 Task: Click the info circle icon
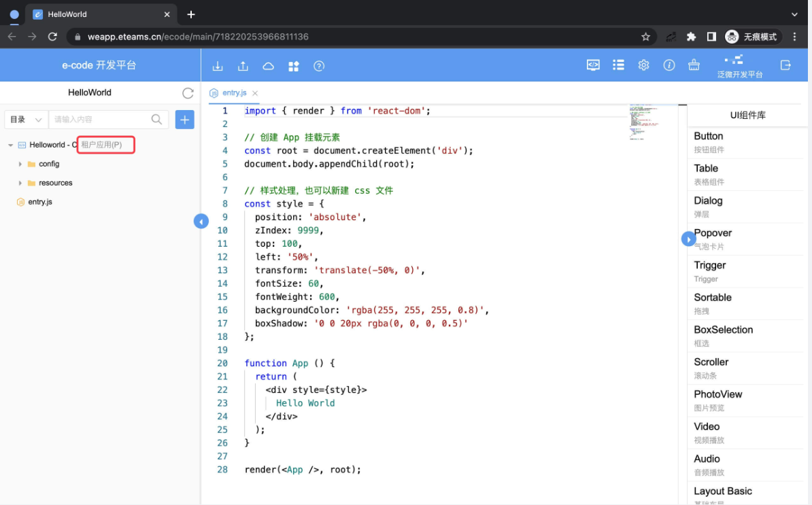click(x=669, y=65)
